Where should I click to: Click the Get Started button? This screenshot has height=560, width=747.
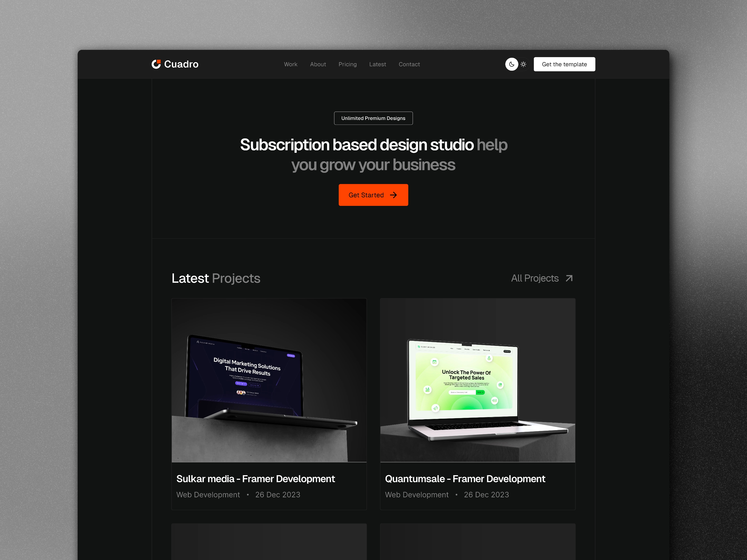(373, 195)
